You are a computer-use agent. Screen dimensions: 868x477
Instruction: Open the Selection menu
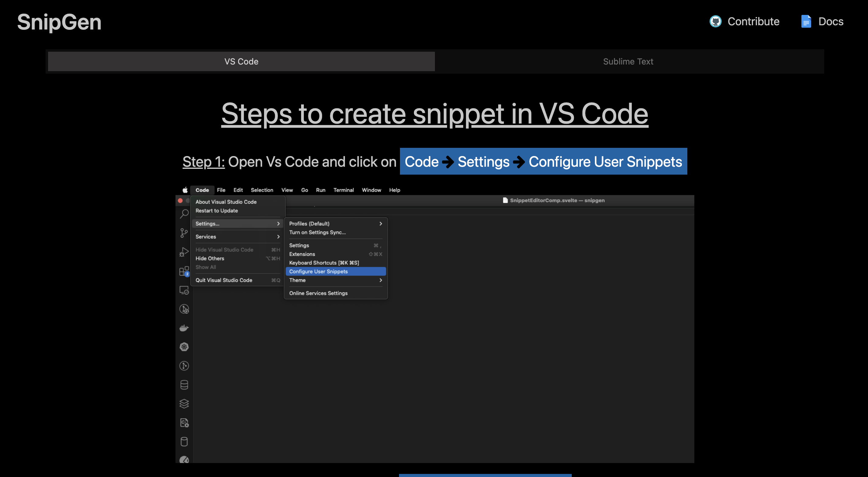pos(262,190)
